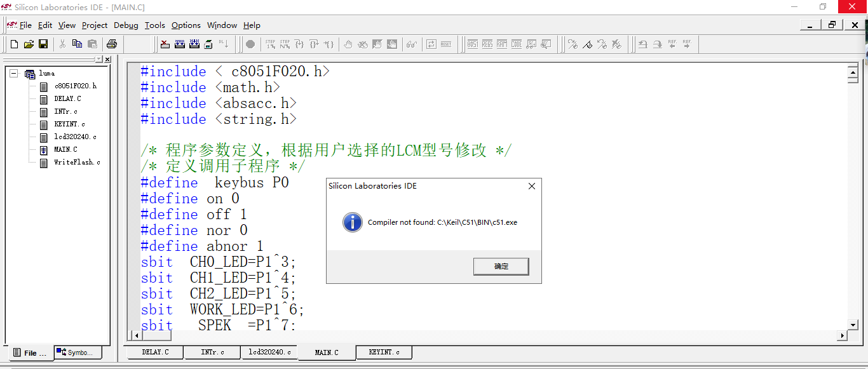Image resolution: width=868 pixels, height=369 pixels.
Task: Print the file with the printer icon
Action: click(112, 44)
